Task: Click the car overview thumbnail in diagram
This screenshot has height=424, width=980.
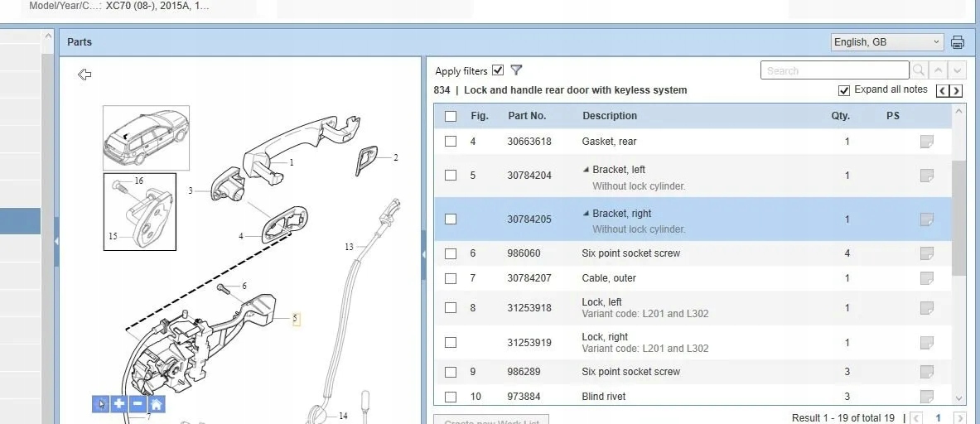Action: click(146, 138)
